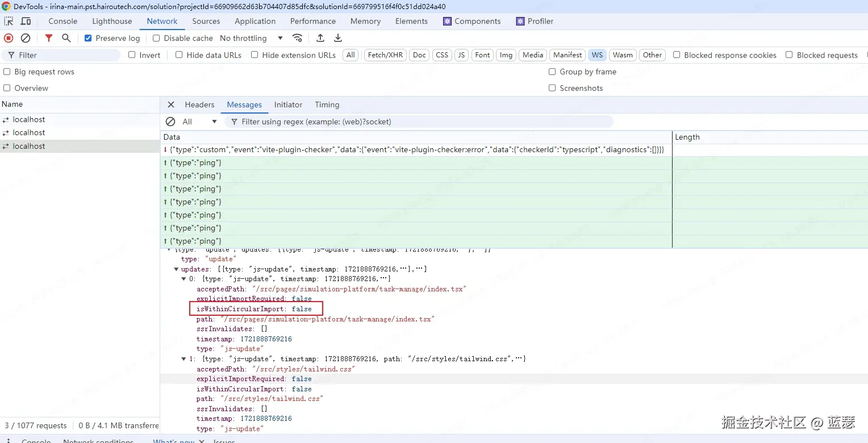Open the Console panel tab
Screen dimensions: 868x443
pyautogui.click(x=62, y=21)
